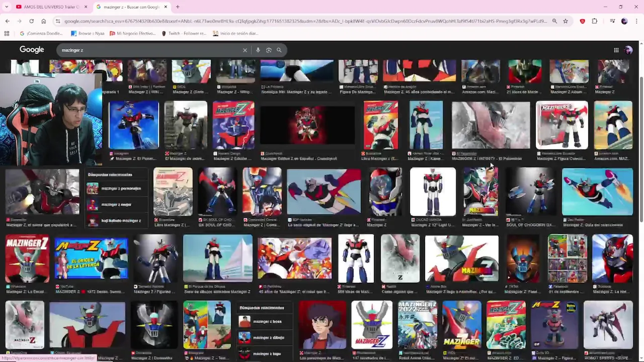This screenshot has height=362, width=644.
Task: Open Google apps grid launcher
Action: coord(616,50)
